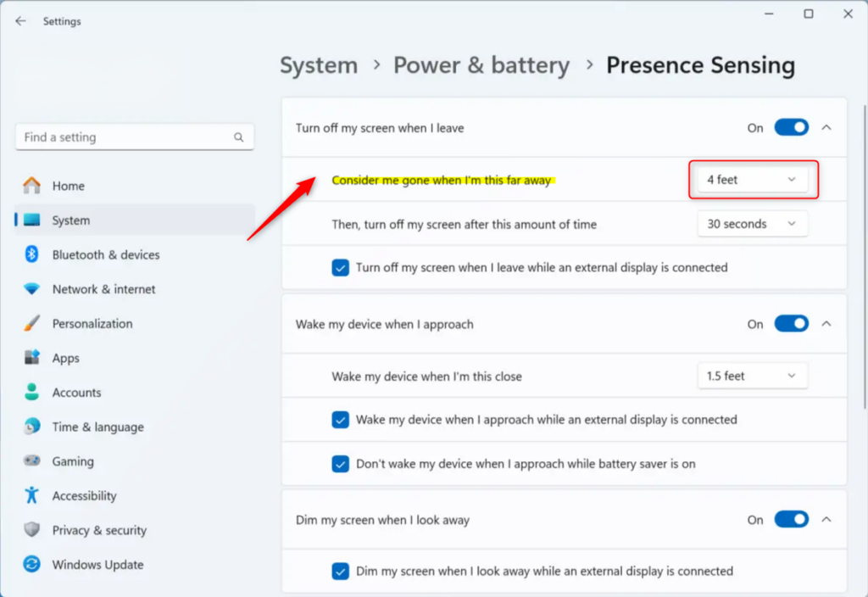Click the Time & language globe icon
The image size is (868, 597).
pos(31,427)
